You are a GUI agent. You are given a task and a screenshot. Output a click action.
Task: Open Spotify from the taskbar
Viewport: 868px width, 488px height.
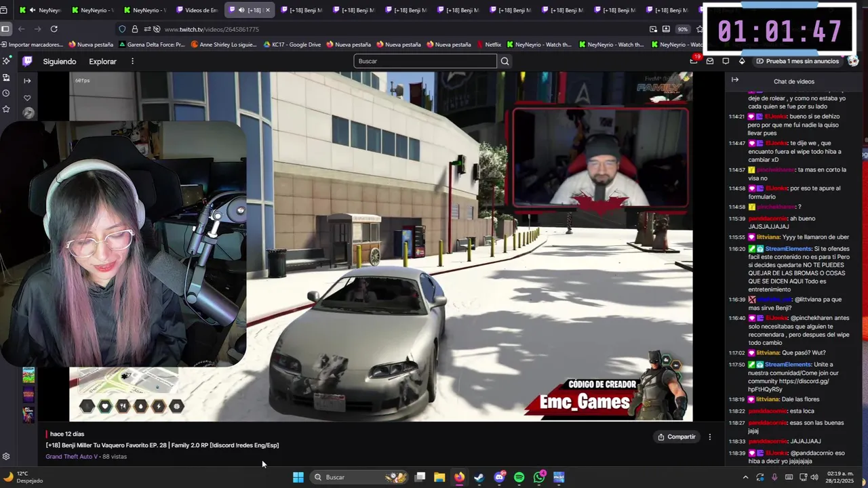click(x=519, y=477)
